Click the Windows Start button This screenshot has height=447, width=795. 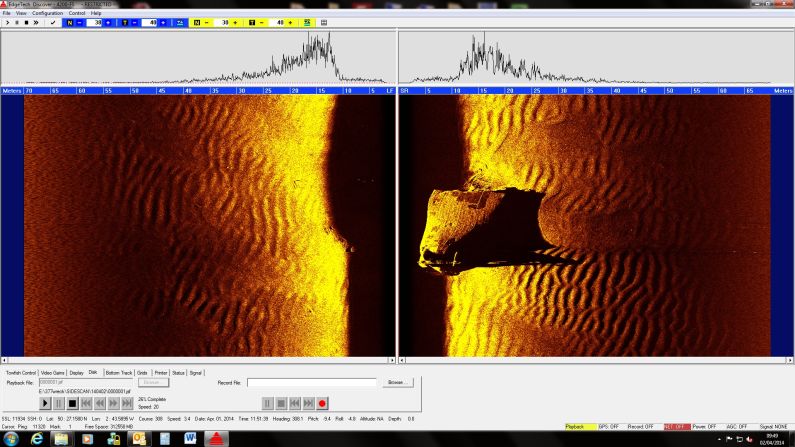11,439
